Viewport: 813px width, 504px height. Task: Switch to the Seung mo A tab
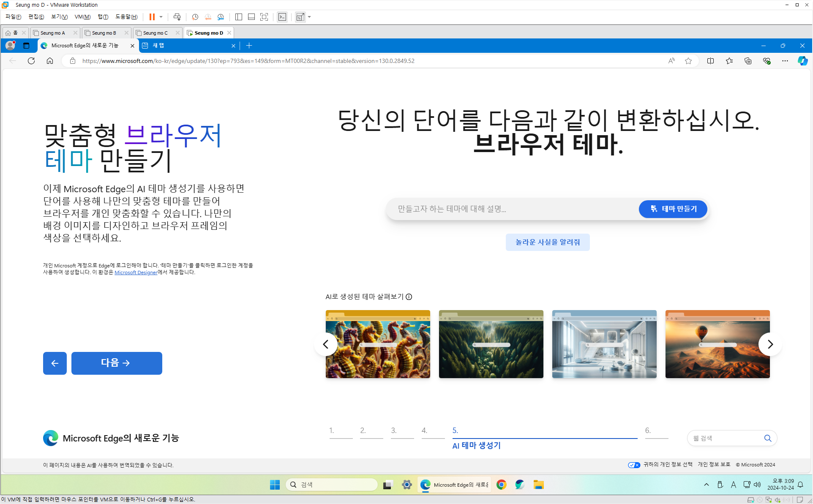pos(52,33)
